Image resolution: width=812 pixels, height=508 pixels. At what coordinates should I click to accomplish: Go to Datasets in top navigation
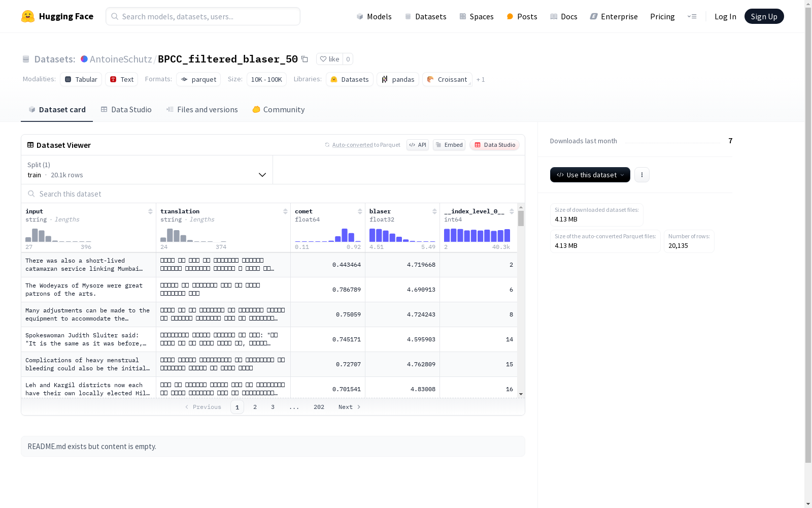click(425, 16)
